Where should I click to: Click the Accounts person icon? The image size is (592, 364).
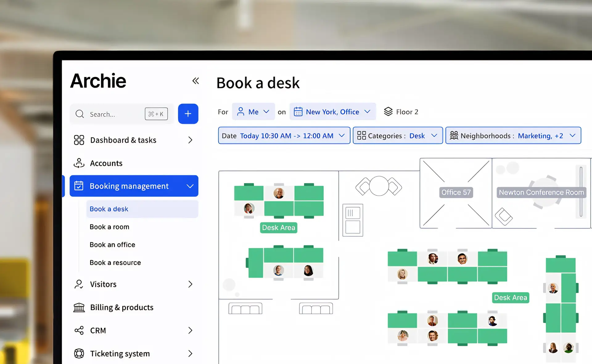tap(79, 163)
